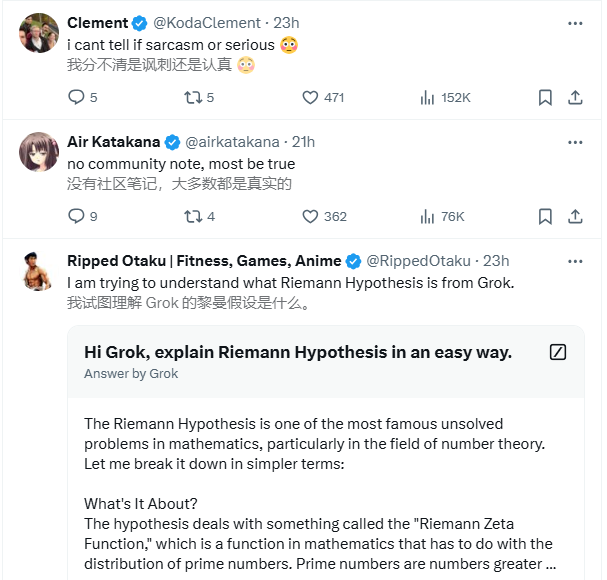The image size is (607, 580).
Task: View analytics for Clement's 152K views tweet
Action: point(428,97)
